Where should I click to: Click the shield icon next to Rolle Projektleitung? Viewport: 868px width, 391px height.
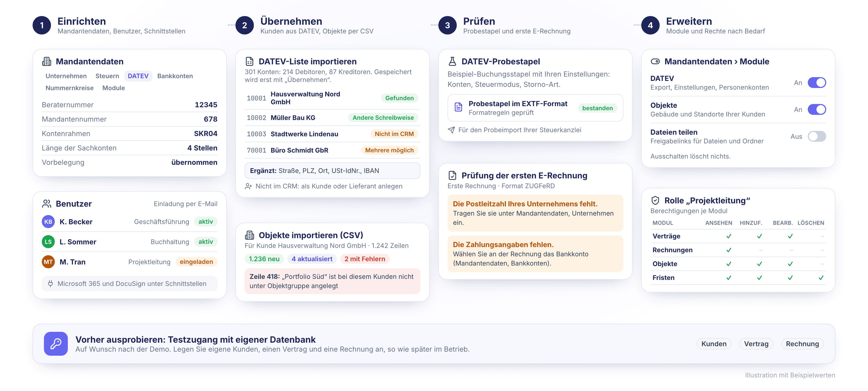coord(655,200)
